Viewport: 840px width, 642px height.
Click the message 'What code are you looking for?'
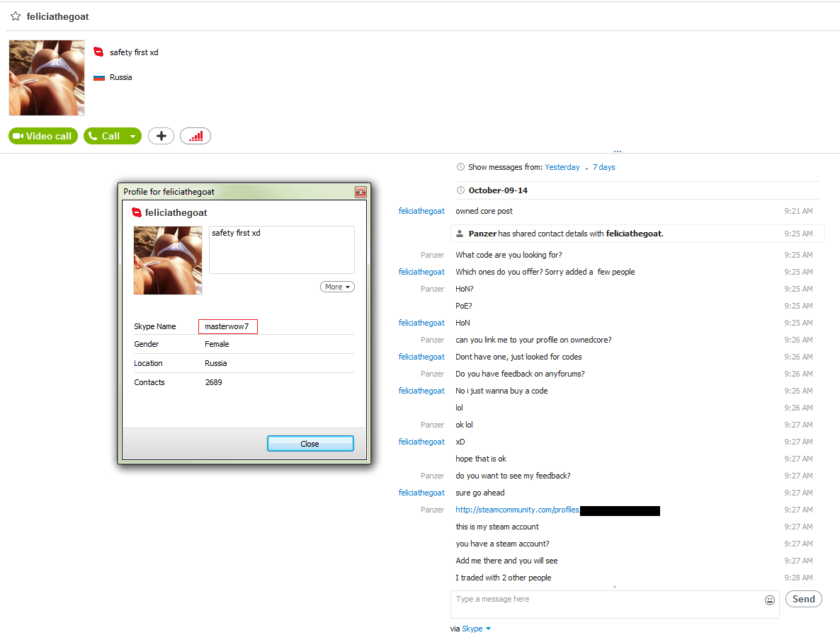pos(509,255)
